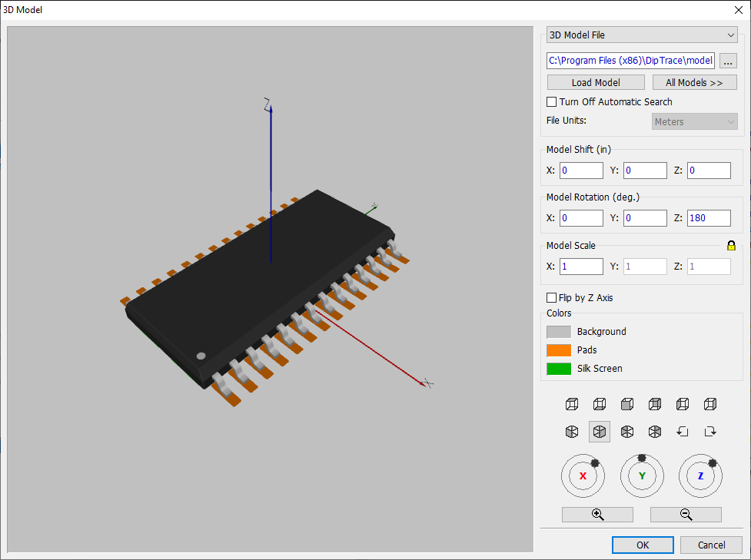The image size is (751, 560).
Task: Click the Y axis rotation dial
Action: pos(642,476)
